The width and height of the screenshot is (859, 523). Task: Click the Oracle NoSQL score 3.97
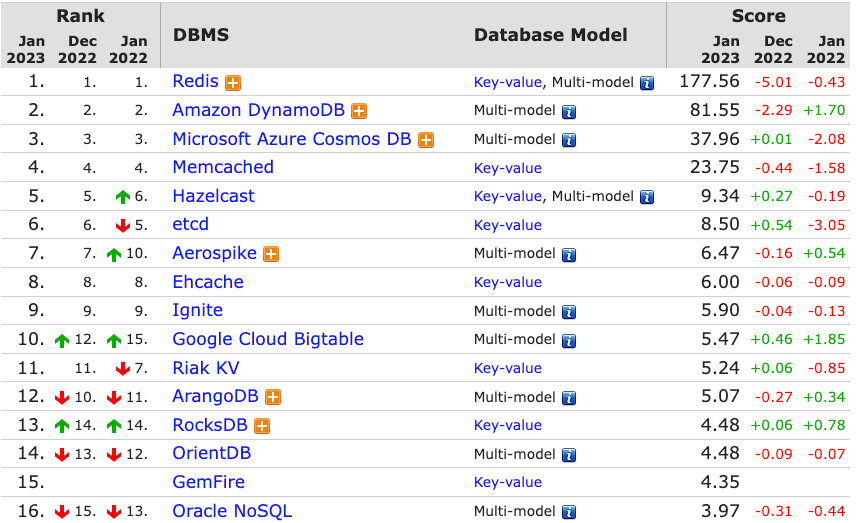point(720,511)
